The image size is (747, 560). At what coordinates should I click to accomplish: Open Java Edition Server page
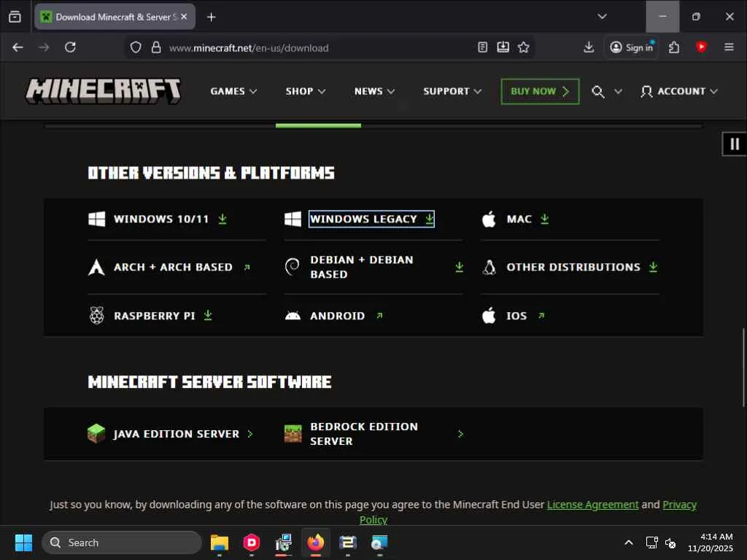click(x=183, y=434)
